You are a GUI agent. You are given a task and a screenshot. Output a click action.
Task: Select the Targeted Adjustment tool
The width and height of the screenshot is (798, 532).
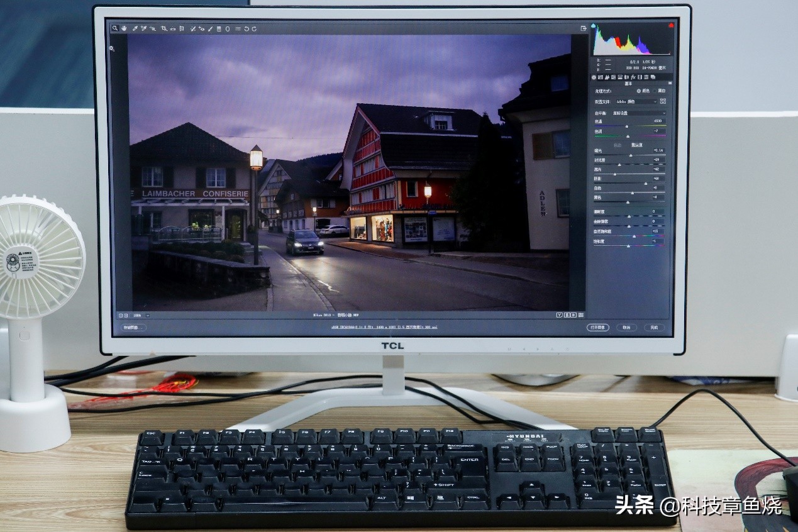(153, 28)
